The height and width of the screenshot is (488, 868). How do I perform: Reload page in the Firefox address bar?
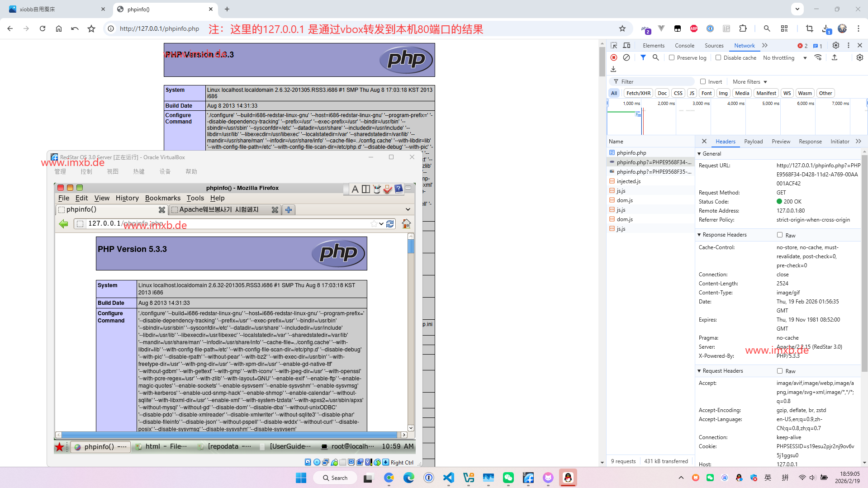click(x=390, y=224)
